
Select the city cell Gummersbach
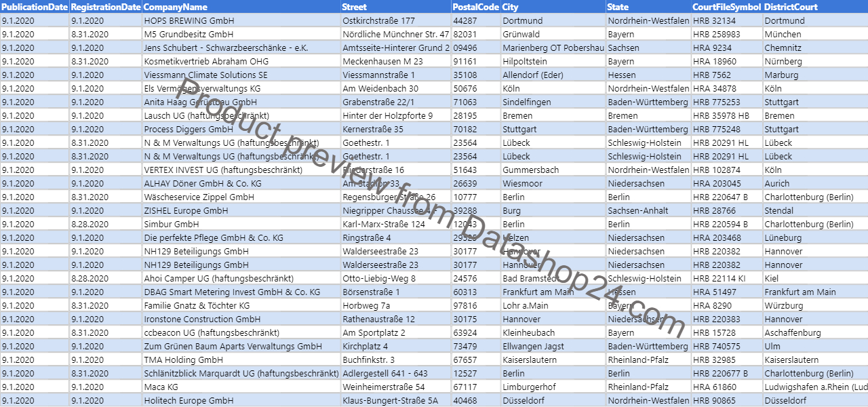(x=553, y=170)
